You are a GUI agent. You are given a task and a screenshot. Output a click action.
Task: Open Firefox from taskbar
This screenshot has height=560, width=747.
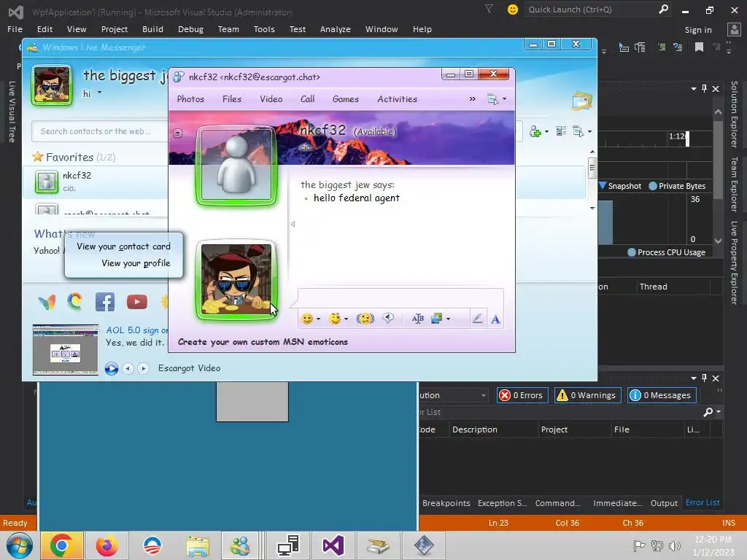point(107,545)
